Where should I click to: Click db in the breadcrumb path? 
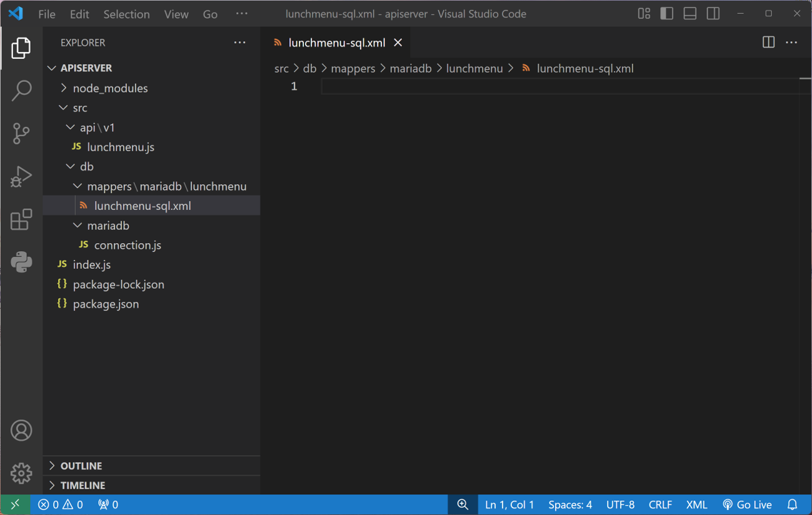point(309,69)
